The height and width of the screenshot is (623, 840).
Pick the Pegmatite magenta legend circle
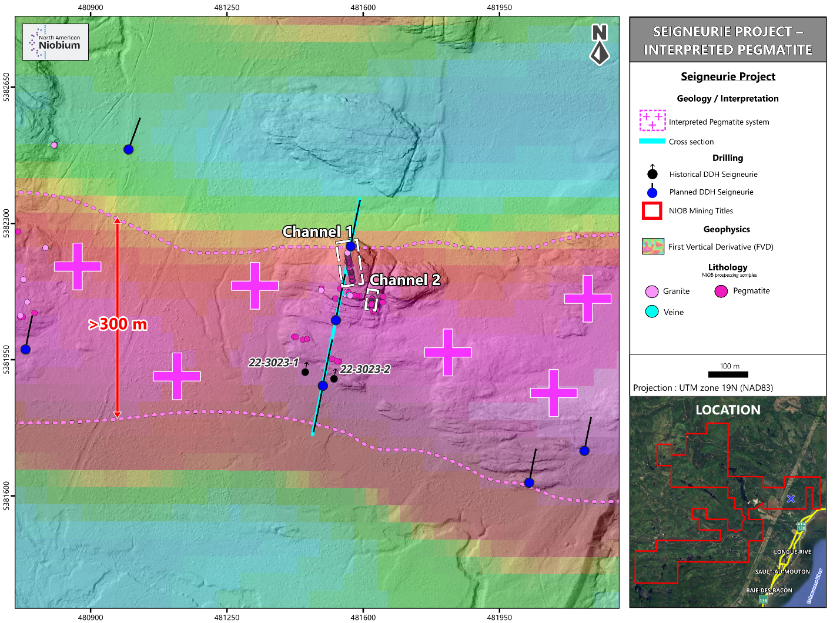pyautogui.click(x=721, y=291)
